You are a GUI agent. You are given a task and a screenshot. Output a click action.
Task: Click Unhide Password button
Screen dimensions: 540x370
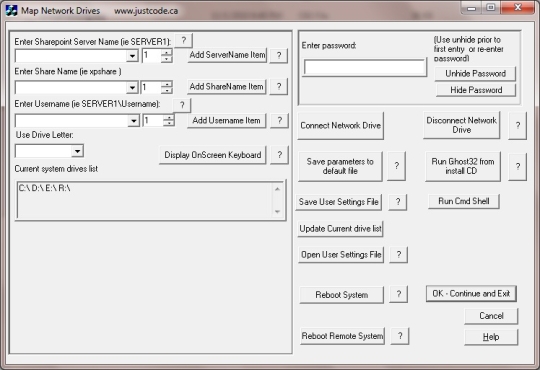(x=475, y=74)
